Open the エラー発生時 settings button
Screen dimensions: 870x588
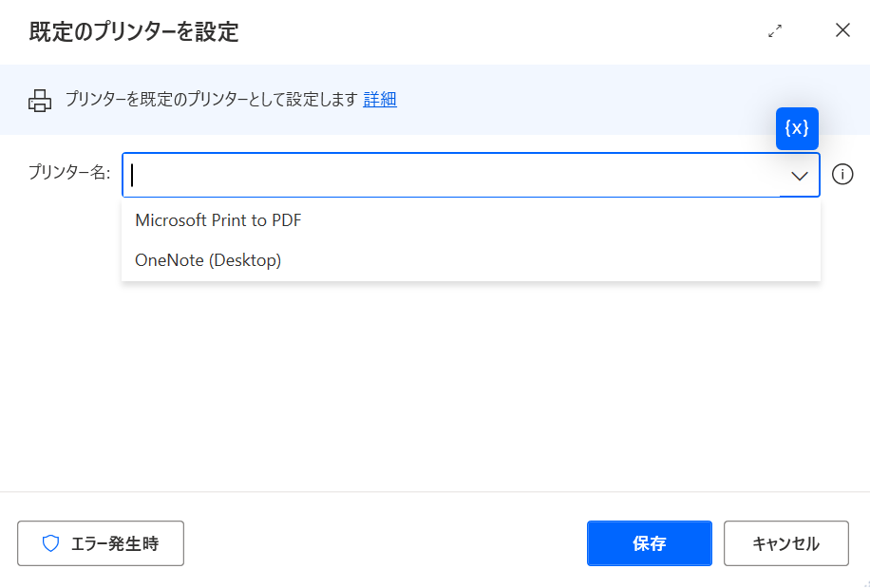101,543
